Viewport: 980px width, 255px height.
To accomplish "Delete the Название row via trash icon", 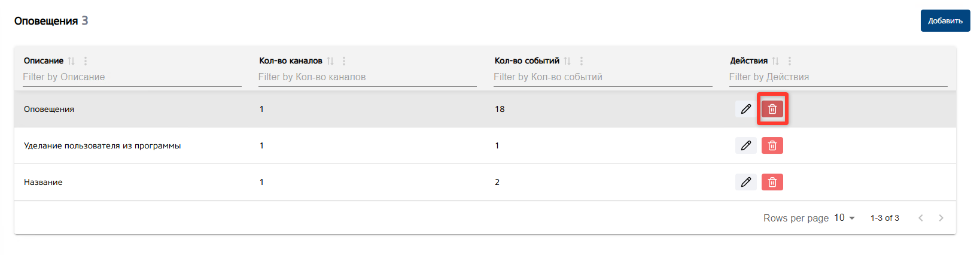I will pos(772,182).
